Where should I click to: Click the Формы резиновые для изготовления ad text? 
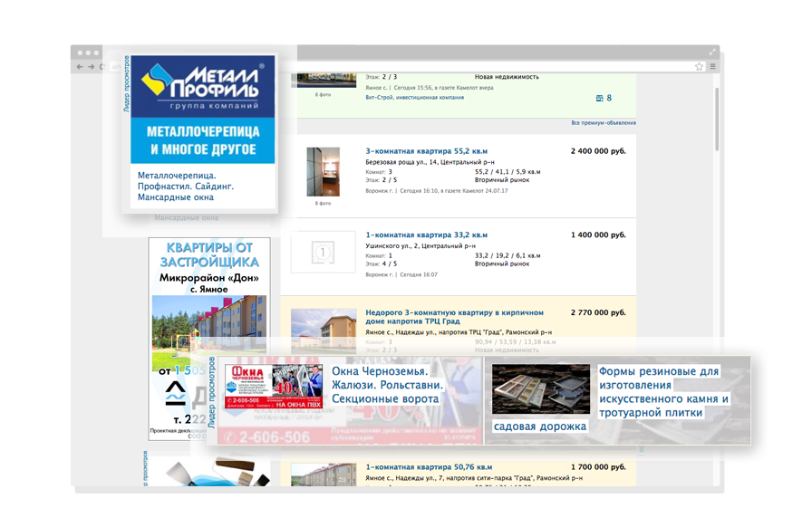point(663,392)
